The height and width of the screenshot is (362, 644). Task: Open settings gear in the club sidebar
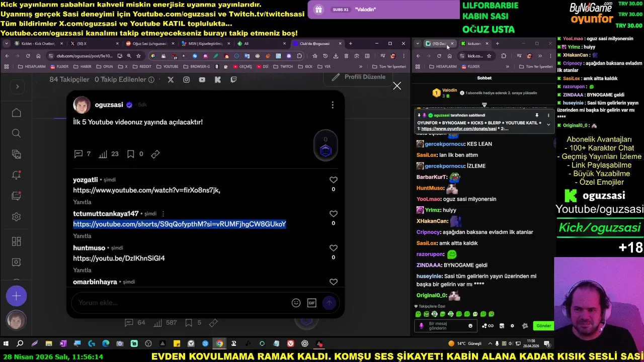tap(16, 217)
